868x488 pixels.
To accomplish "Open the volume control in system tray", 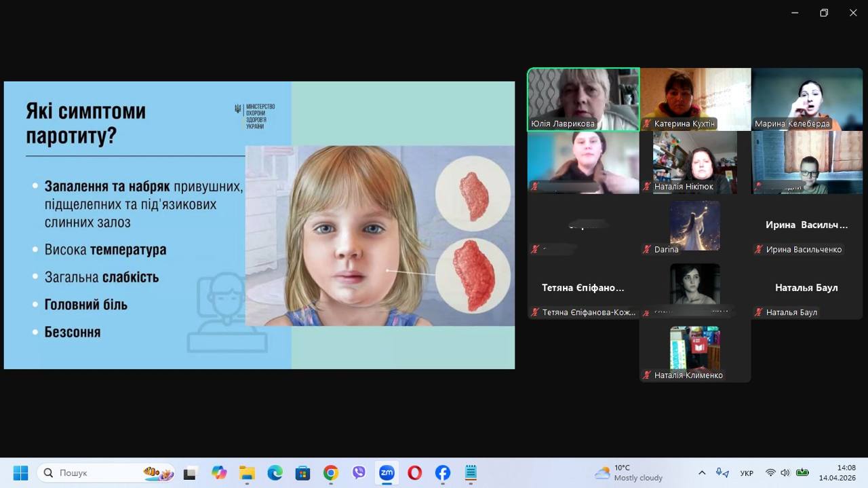I will [x=785, y=473].
